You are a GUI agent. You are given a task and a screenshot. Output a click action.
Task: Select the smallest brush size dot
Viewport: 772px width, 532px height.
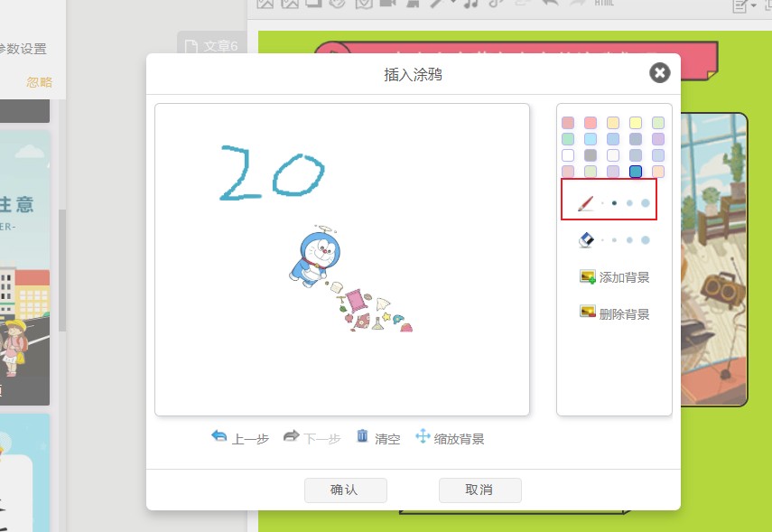coord(601,202)
